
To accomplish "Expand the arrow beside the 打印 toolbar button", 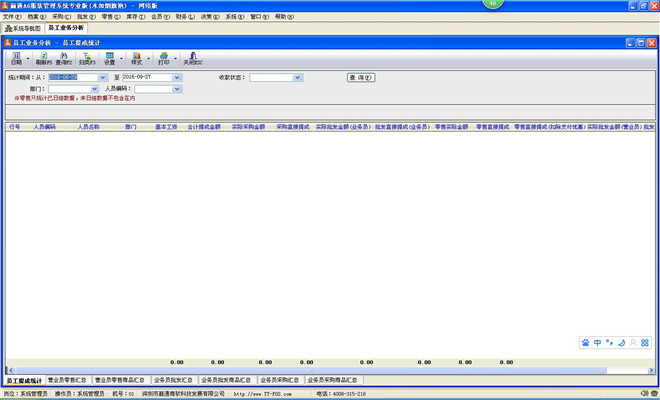I will tap(176, 59).
